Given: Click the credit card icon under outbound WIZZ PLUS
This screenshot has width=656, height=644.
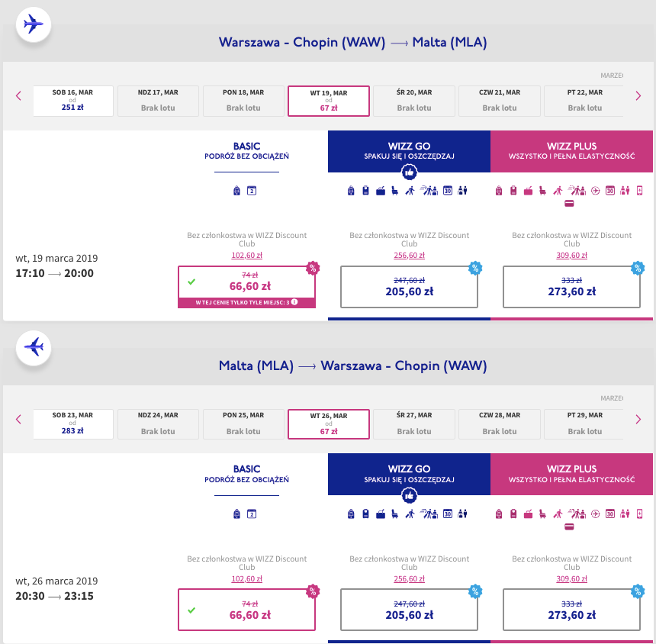Looking at the screenshot, I should tap(569, 204).
